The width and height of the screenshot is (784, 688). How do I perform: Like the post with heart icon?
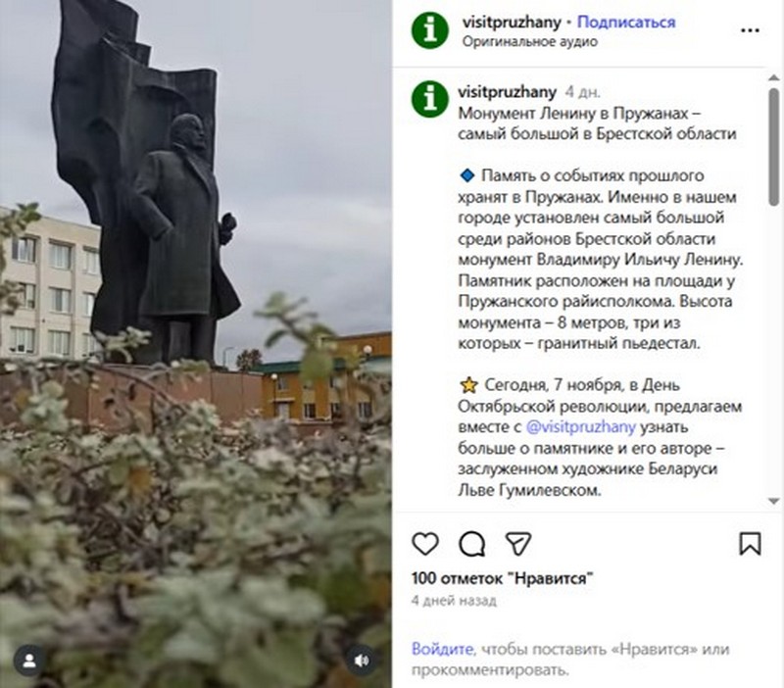425,544
